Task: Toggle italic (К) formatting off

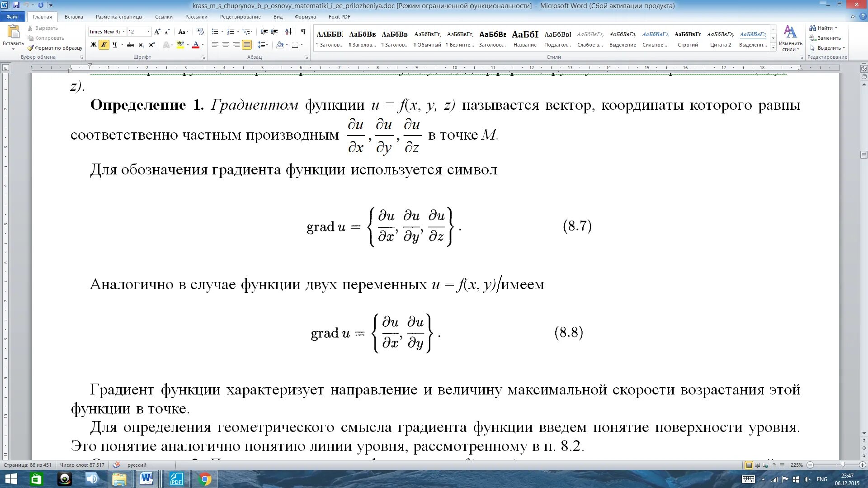Action: (x=104, y=45)
